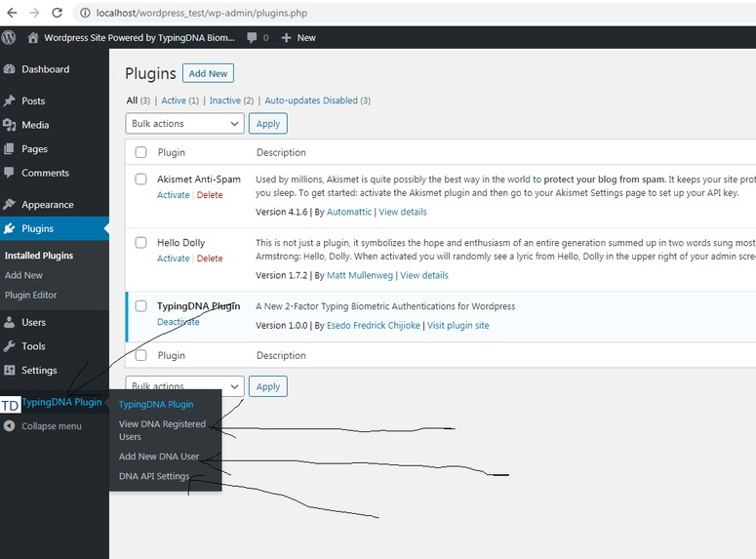Open TypingDNA Plugin flyout entry
The width and height of the screenshot is (756, 559).
pyautogui.click(x=156, y=404)
